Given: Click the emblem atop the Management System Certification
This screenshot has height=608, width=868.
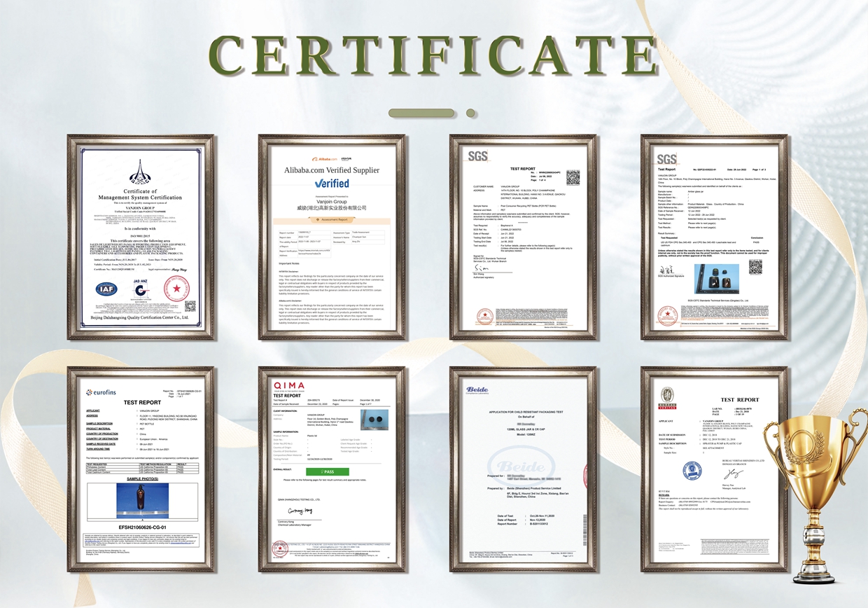Looking at the screenshot, I should [140, 172].
